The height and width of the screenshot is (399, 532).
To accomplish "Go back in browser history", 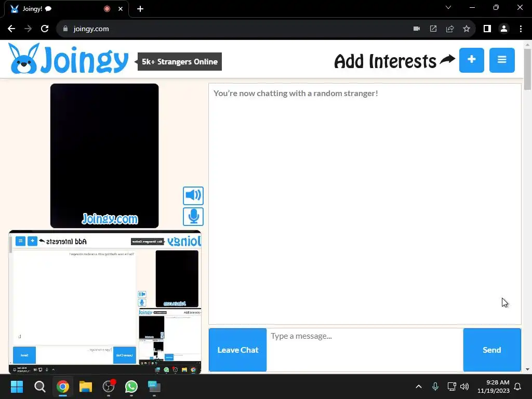I will pyautogui.click(x=11, y=29).
